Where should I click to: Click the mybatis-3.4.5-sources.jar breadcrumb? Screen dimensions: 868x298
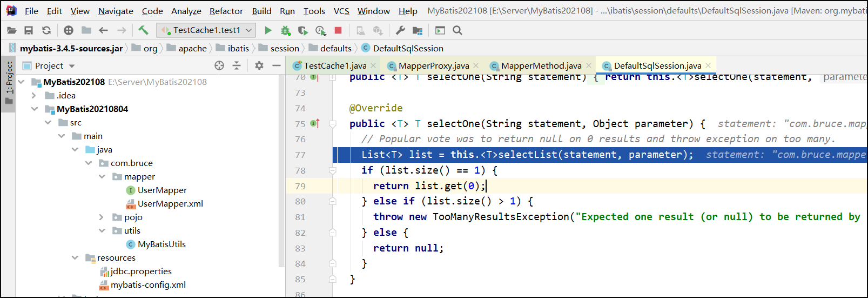pos(66,48)
